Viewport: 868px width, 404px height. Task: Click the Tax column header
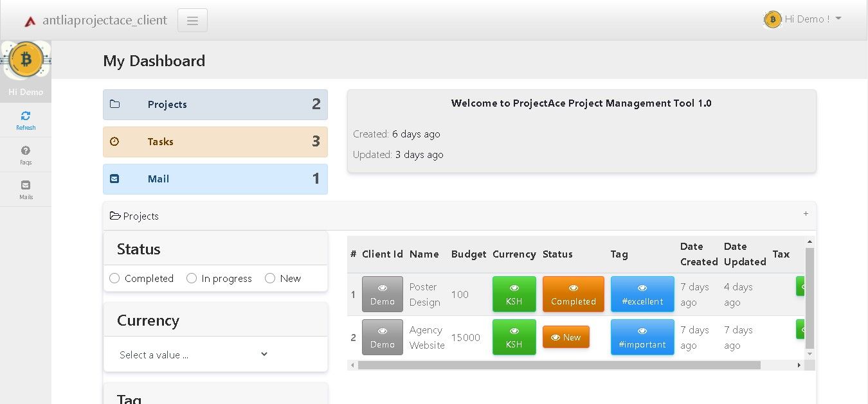click(781, 254)
